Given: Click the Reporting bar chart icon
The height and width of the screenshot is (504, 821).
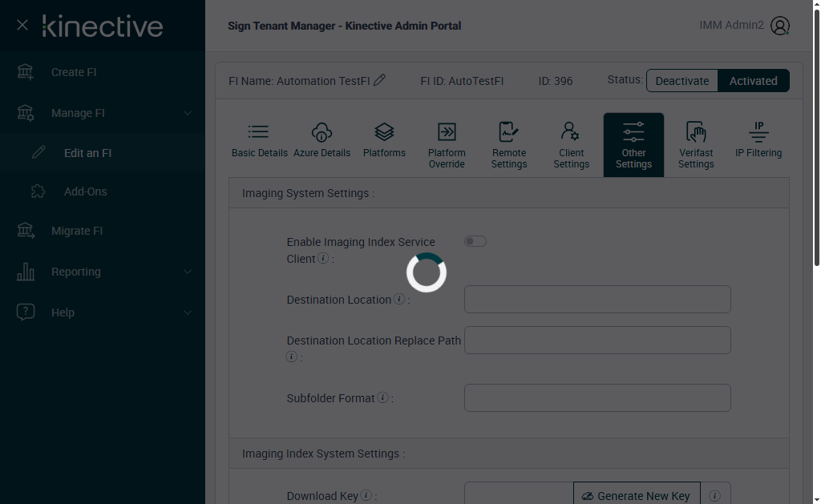Looking at the screenshot, I should click(25, 272).
